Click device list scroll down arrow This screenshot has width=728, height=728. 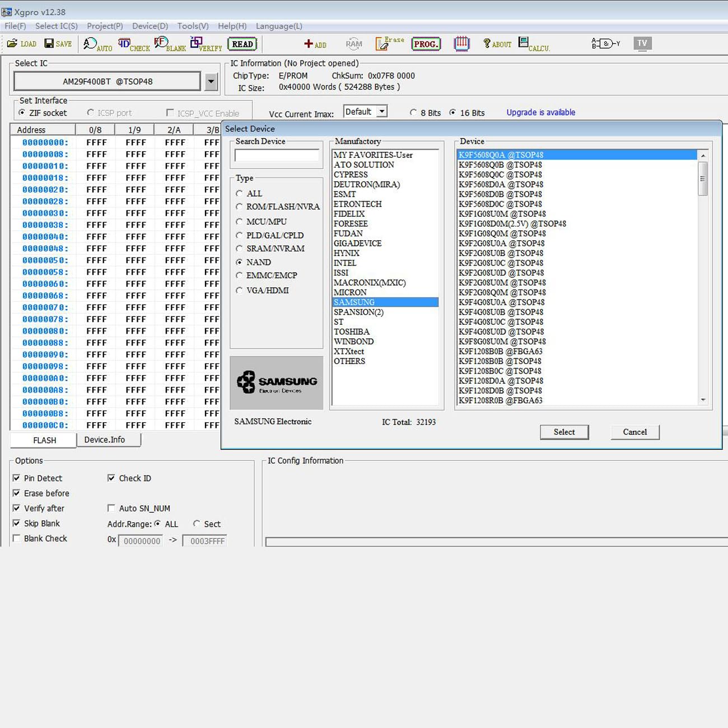click(x=703, y=400)
